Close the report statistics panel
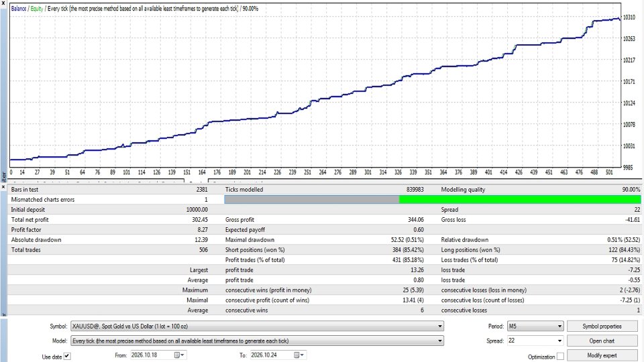Screen dimensions: 644x362 (x=3, y=187)
